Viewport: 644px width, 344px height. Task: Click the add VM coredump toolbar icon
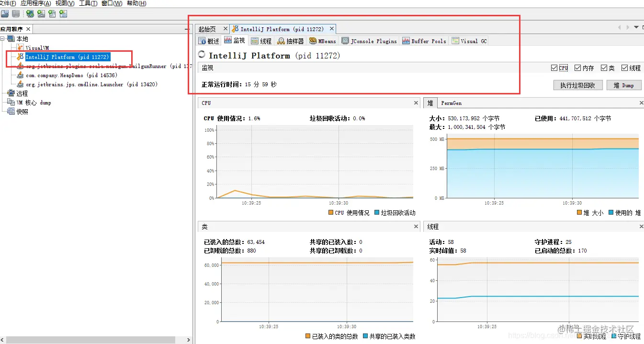click(52, 14)
